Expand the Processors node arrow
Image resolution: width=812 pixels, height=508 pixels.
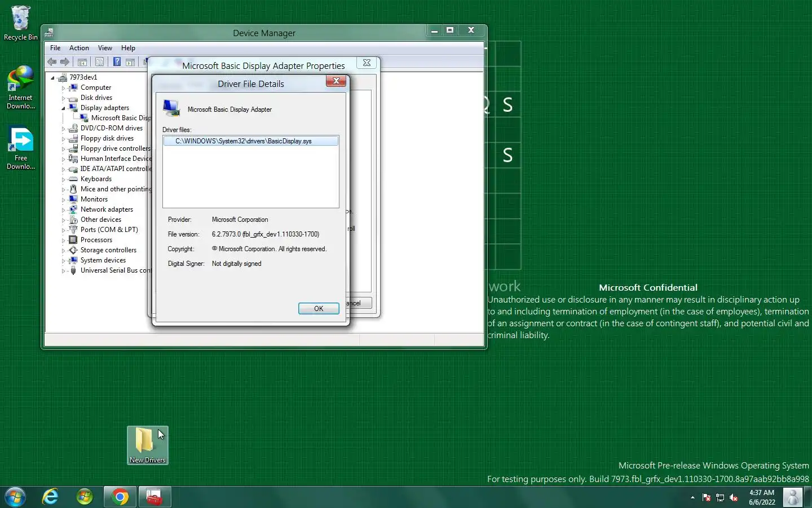click(x=63, y=240)
